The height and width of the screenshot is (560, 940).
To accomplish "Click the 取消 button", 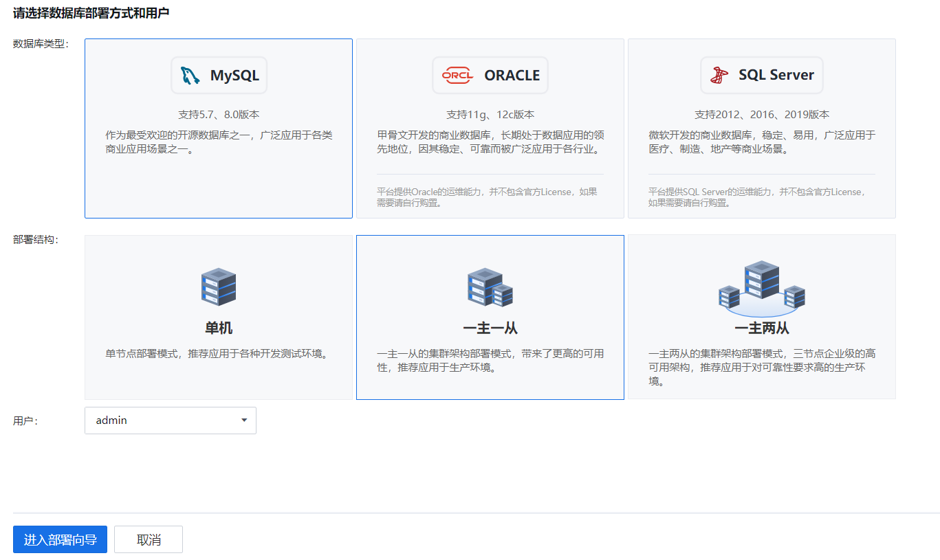I will click(149, 539).
